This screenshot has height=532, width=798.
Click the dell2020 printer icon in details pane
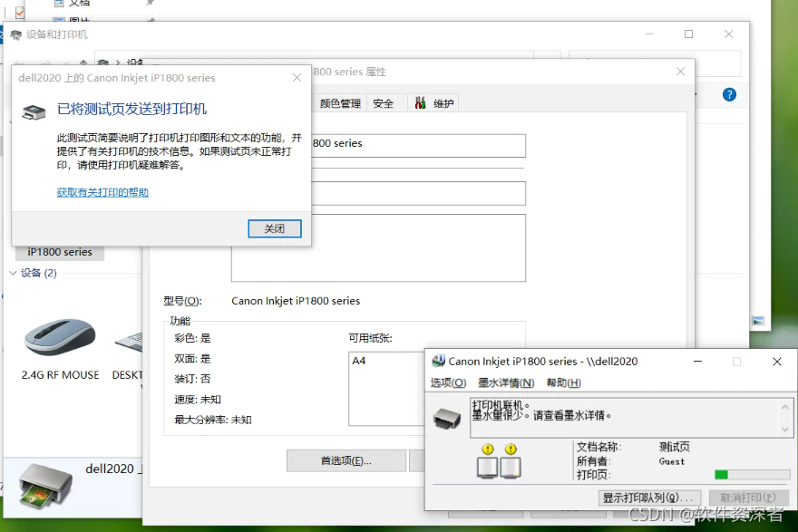click(x=45, y=486)
